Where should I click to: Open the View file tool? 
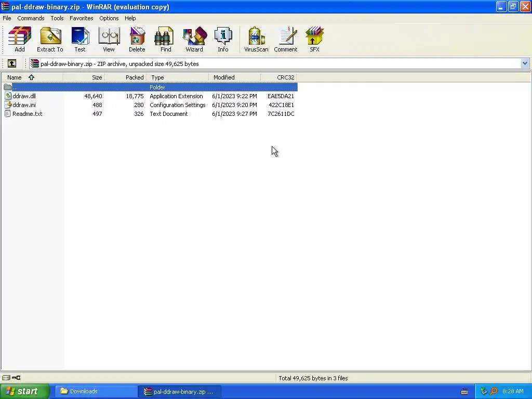109,39
